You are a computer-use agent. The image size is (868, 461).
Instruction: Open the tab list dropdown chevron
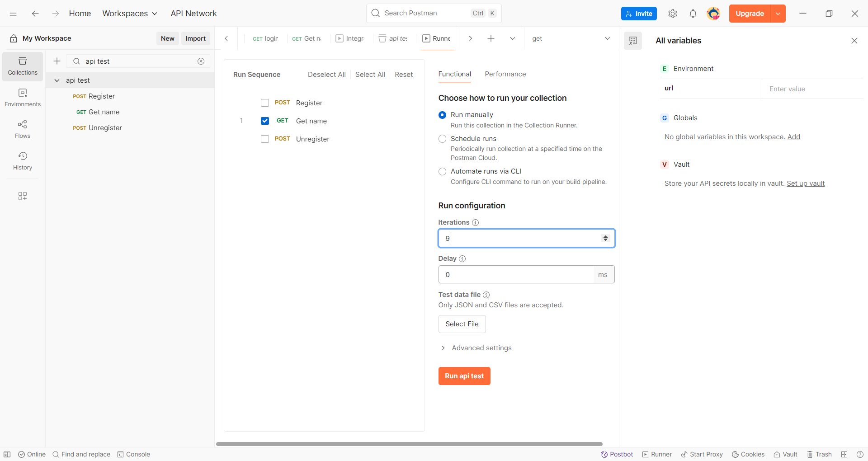(513, 38)
